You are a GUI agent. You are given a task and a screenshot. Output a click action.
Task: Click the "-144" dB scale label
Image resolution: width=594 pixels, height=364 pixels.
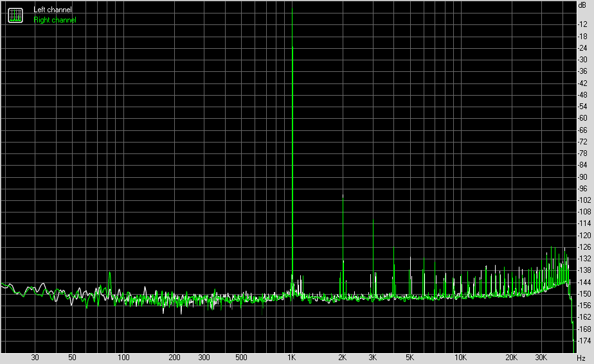[584, 282]
